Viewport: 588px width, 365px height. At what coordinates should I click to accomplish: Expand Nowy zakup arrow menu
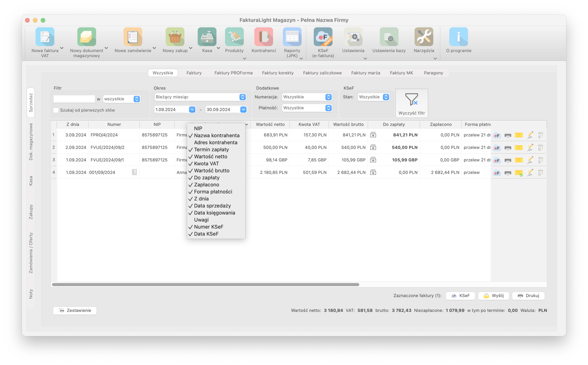[191, 48]
